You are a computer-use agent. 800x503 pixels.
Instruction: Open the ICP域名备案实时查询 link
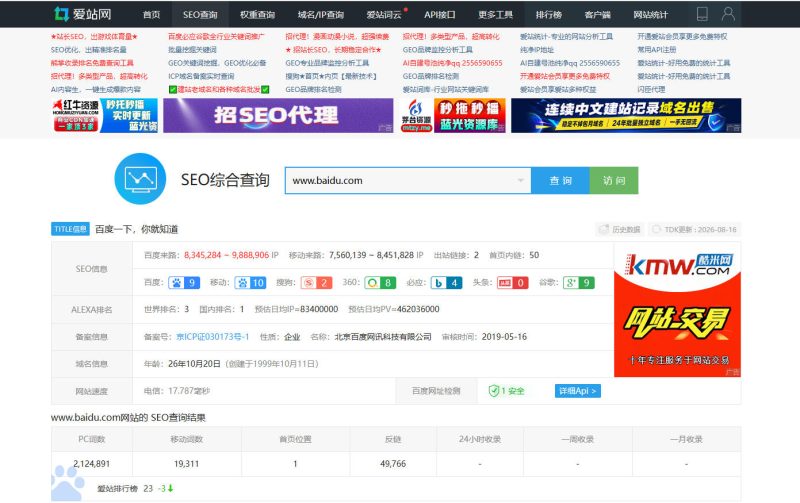pyautogui.click(x=201, y=76)
